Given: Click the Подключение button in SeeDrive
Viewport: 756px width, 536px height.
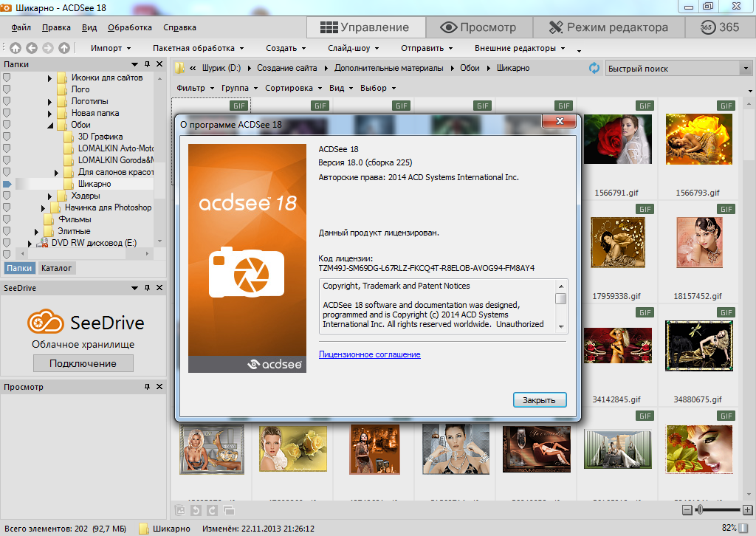Looking at the screenshot, I should (x=83, y=363).
